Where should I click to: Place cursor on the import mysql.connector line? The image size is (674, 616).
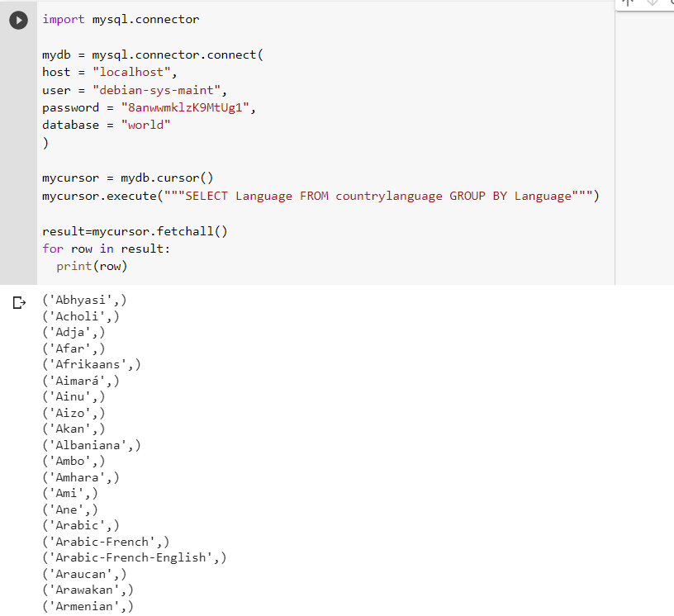121,19
